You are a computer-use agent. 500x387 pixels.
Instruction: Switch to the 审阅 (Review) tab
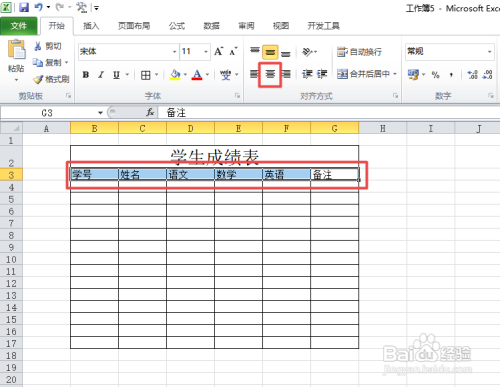pos(246,26)
